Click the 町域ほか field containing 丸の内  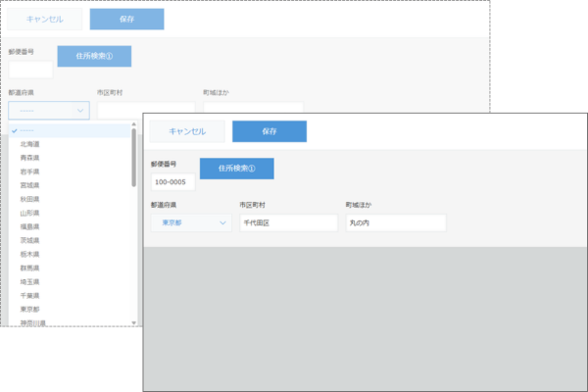pos(394,223)
